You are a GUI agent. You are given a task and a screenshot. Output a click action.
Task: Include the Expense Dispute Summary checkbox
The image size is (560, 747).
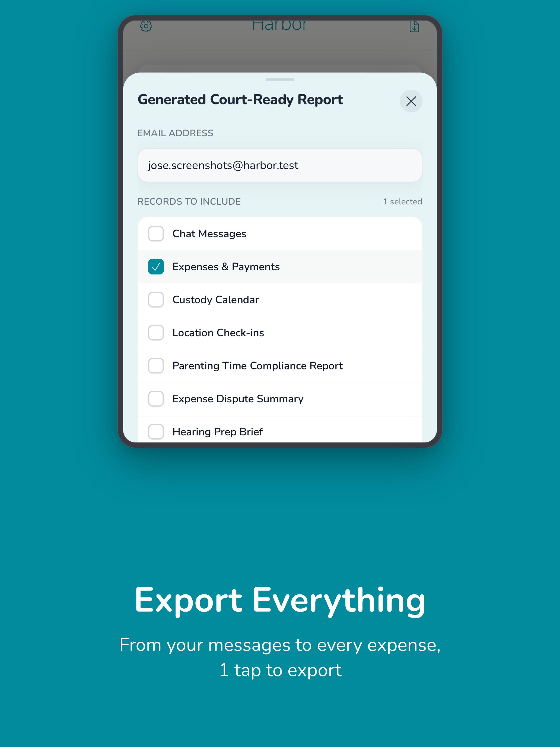pos(156,399)
